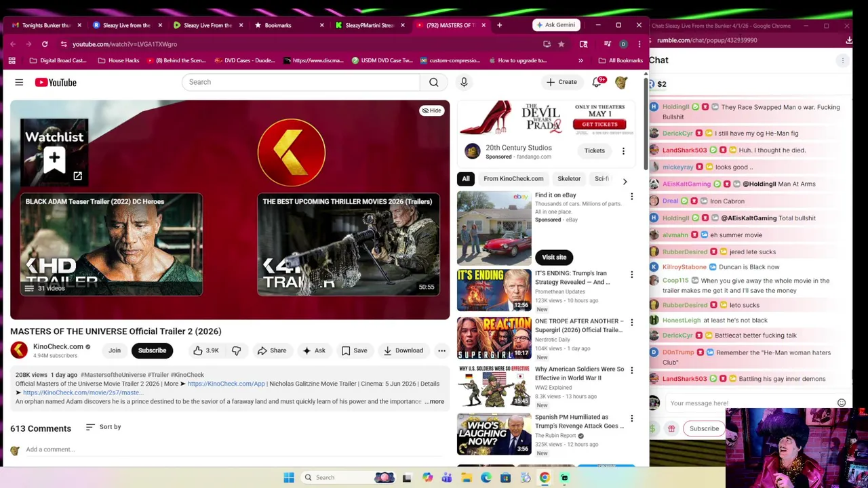Open the KinoCheck.com channel avatar

point(19,350)
